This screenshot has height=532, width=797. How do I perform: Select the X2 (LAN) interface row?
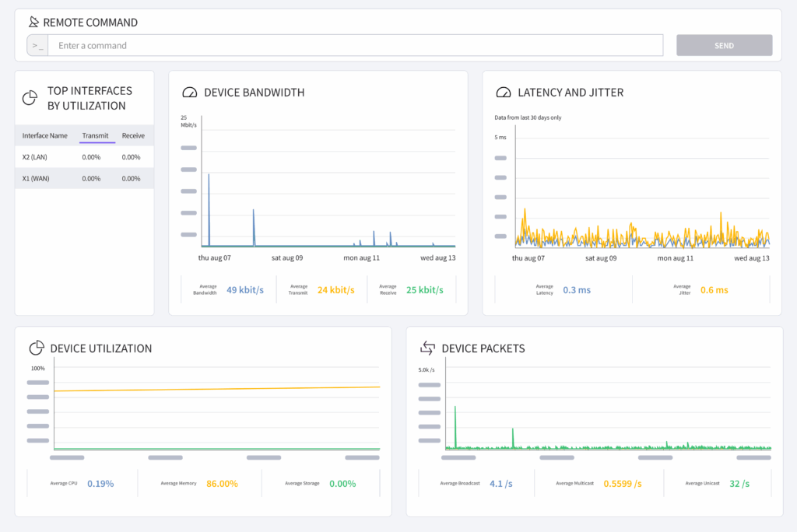[x=84, y=157]
